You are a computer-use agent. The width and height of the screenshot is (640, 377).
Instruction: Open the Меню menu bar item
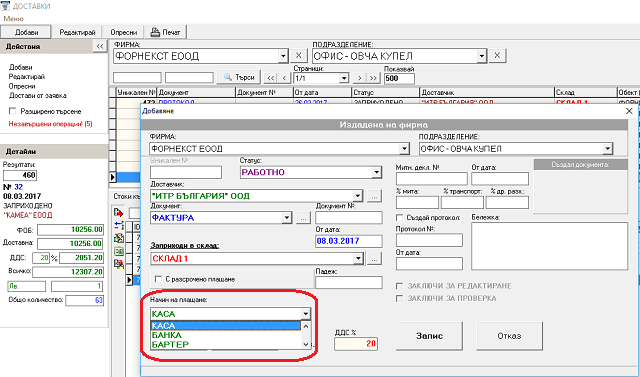click(13, 19)
